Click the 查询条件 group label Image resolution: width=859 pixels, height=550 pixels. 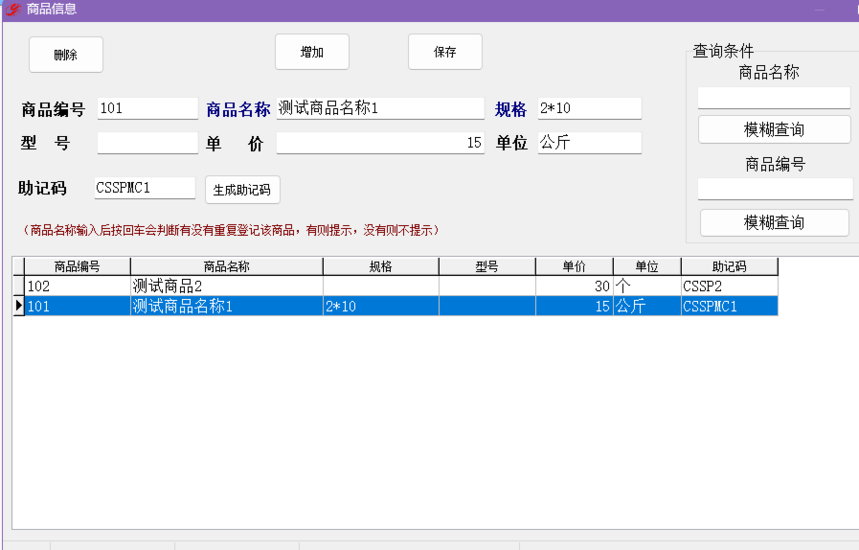pos(723,51)
